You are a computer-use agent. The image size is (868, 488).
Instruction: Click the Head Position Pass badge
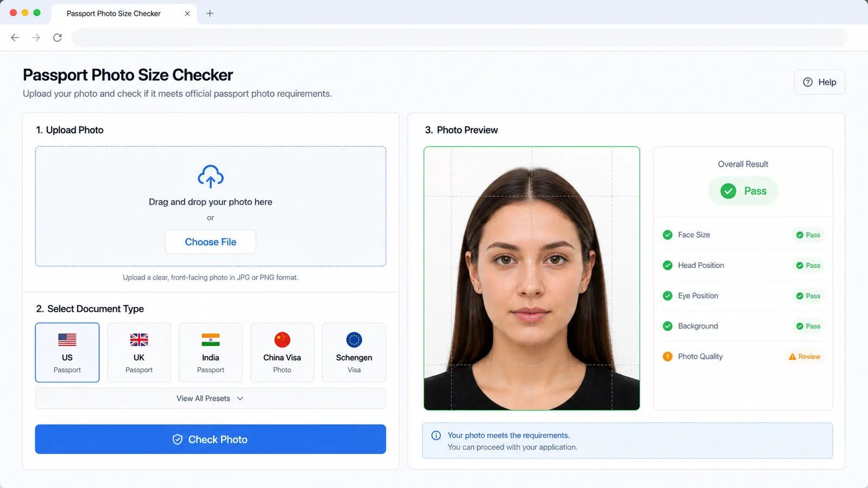pos(808,265)
